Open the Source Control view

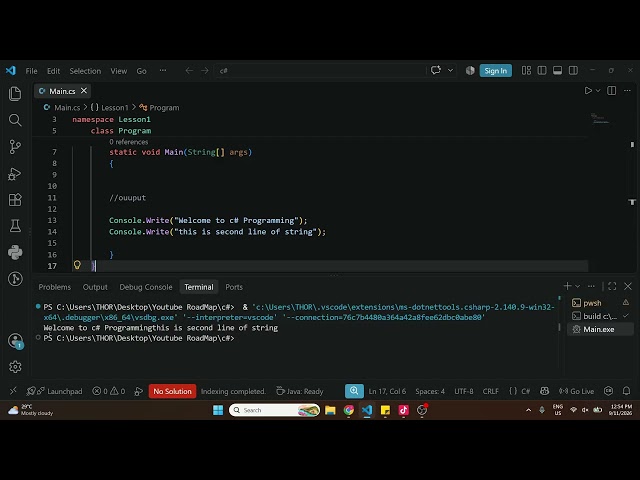pyautogui.click(x=15, y=147)
